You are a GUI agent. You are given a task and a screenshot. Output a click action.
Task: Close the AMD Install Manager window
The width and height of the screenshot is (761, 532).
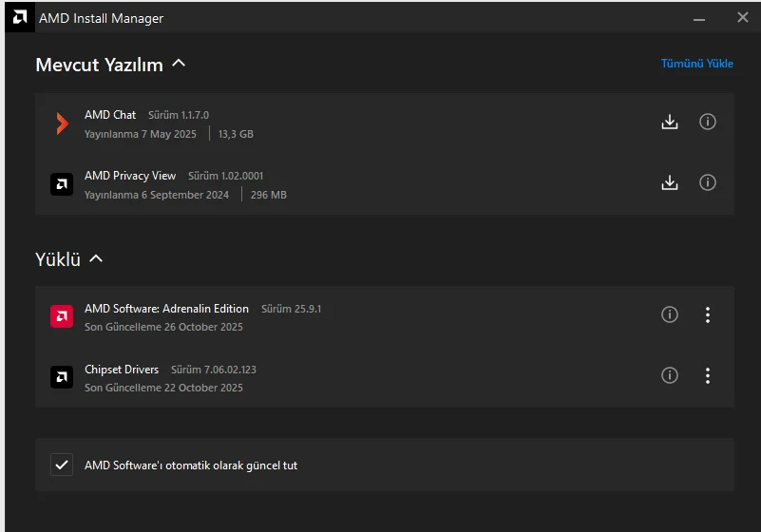click(743, 17)
